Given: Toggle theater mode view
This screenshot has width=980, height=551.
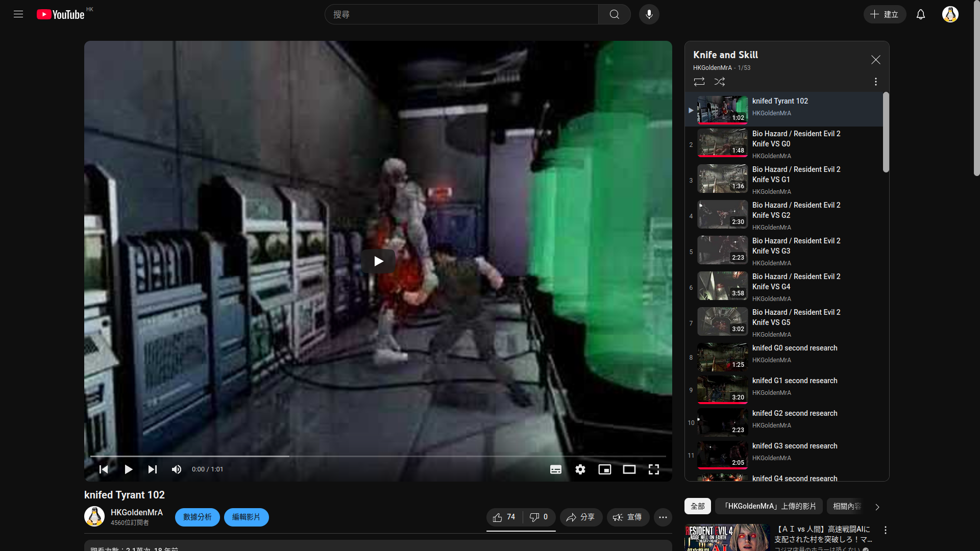Looking at the screenshot, I should tap(629, 469).
